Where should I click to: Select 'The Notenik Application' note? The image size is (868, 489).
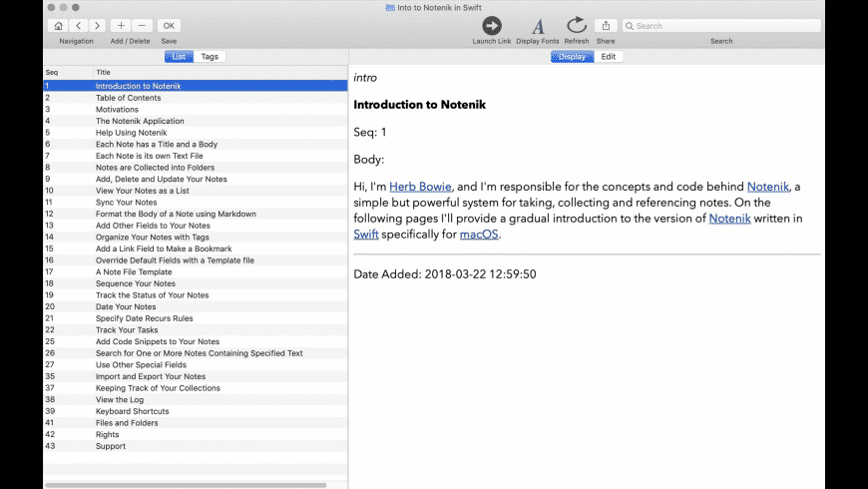pos(196,121)
